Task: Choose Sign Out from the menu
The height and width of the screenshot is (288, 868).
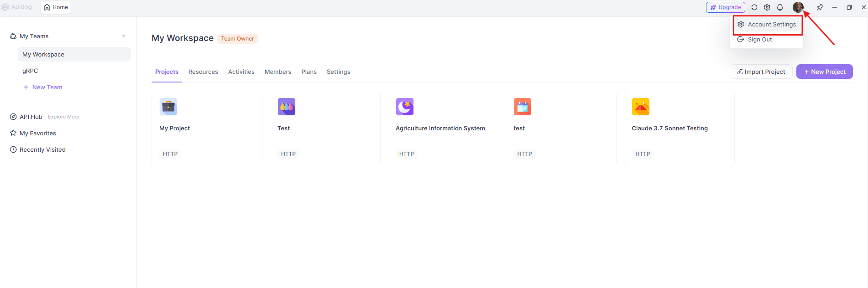Action: click(767, 40)
